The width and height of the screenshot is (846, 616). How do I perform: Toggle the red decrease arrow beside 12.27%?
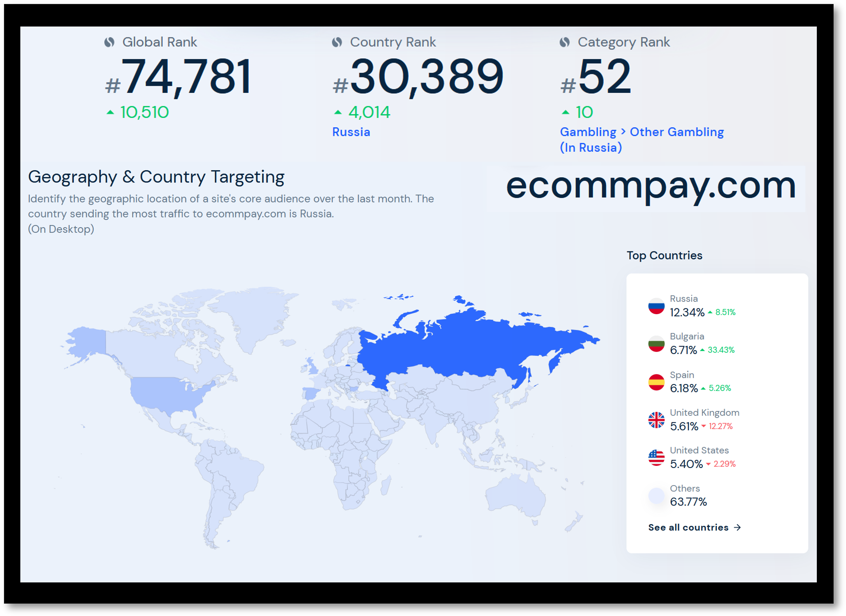point(704,426)
